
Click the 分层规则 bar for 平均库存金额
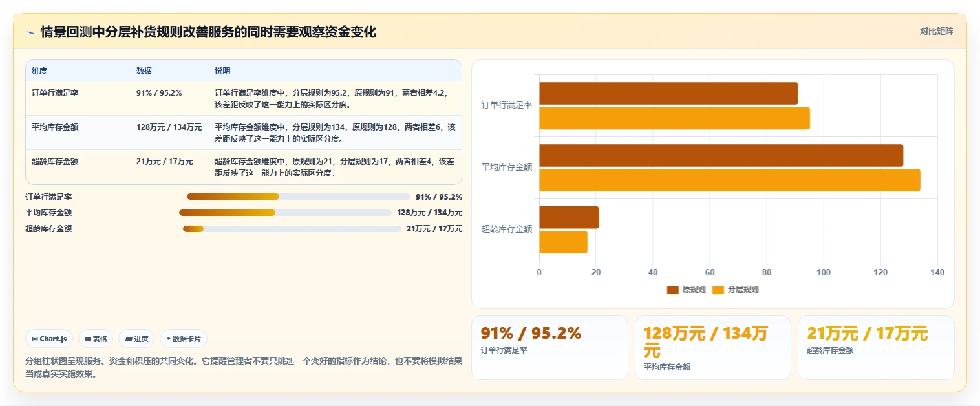pos(730,180)
